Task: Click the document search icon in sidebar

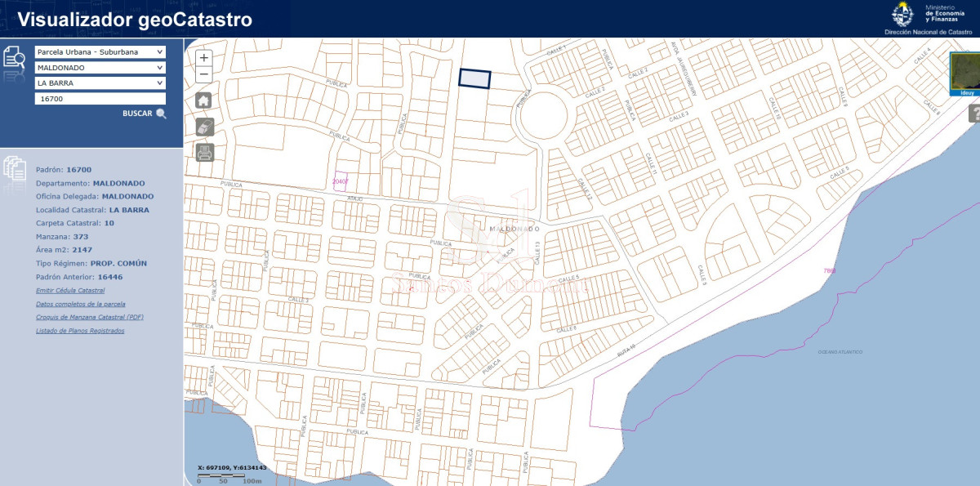Action: click(x=15, y=59)
